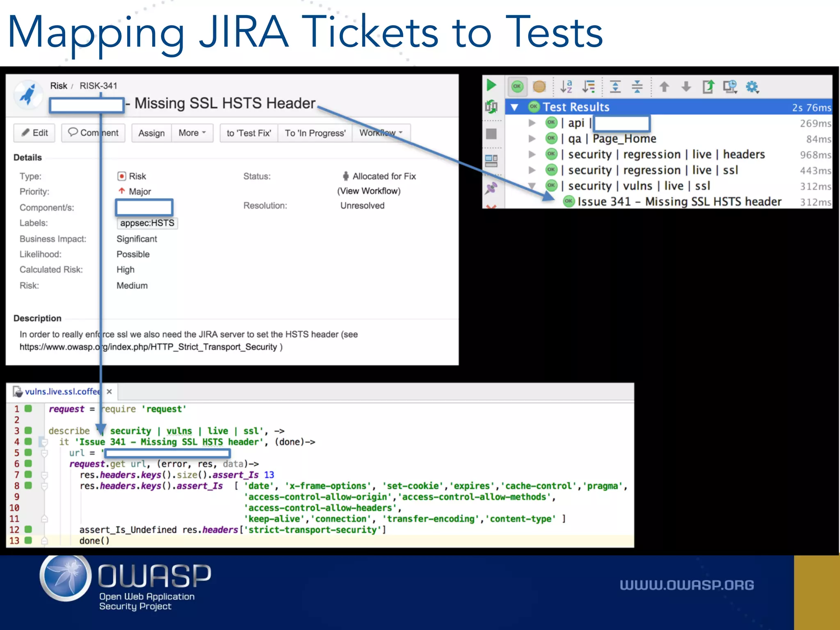The image size is (840, 630).
Task: Click the 'Allocated for Fix' status text
Action: pyautogui.click(x=384, y=176)
